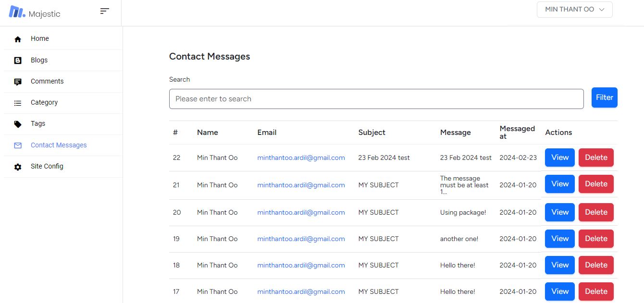The image size is (644, 303).
Task: Click the Filter button
Action: 604,97
